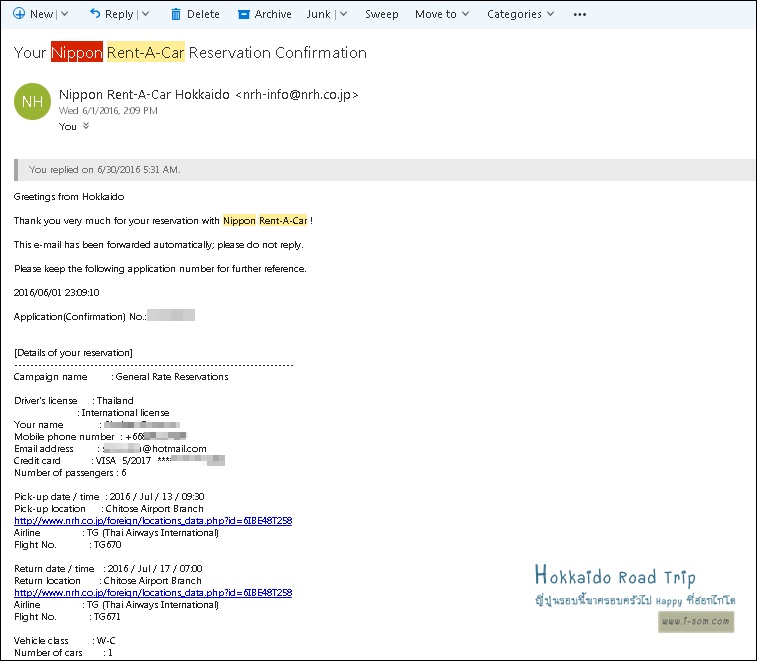Click the timestamp '2016/06/01 23:09:10'

point(56,293)
